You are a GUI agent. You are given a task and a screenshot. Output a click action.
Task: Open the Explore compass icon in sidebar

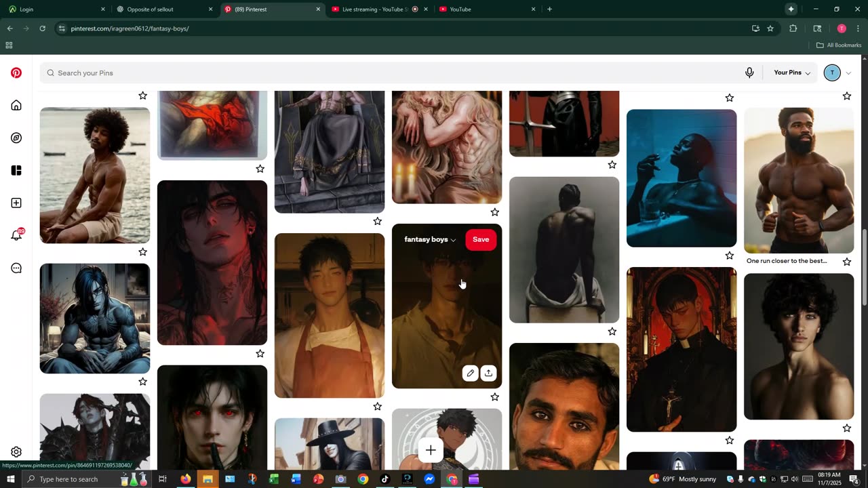click(x=16, y=138)
